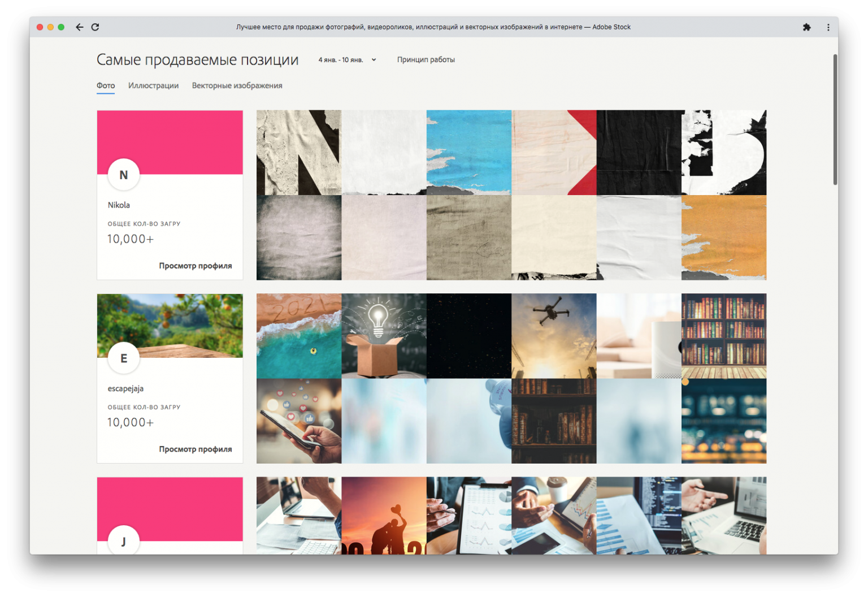The height and width of the screenshot is (597, 868).
Task: Open the date range dropdown 4 янв. - 10 янв.
Action: point(347,60)
